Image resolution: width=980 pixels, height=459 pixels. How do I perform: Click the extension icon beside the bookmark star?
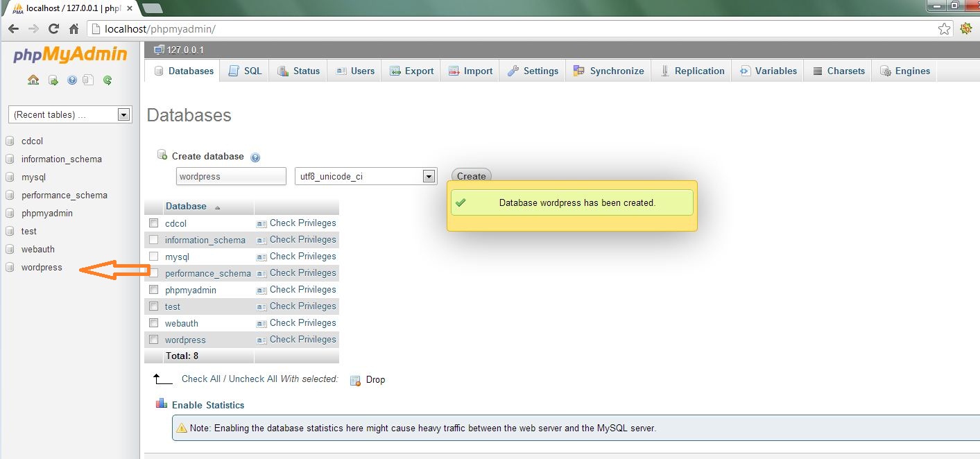tap(966, 28)
